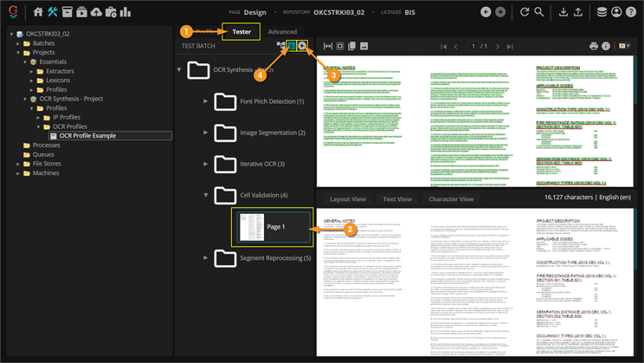Click the batch tree view icon
Screen dimensions: 644x363
281,46
